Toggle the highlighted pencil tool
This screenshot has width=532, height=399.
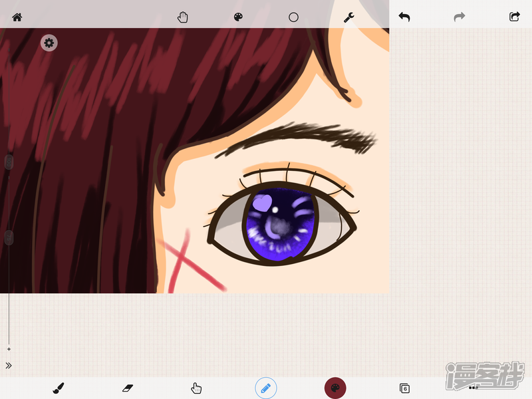pyautogui.click(x=266, y=388)
